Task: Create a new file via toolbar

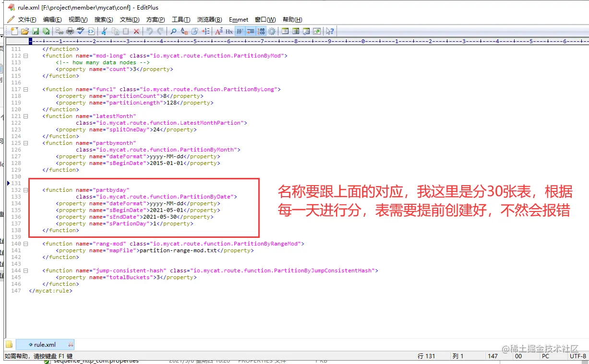Action: pyautogui.click(x=14, y=31)
